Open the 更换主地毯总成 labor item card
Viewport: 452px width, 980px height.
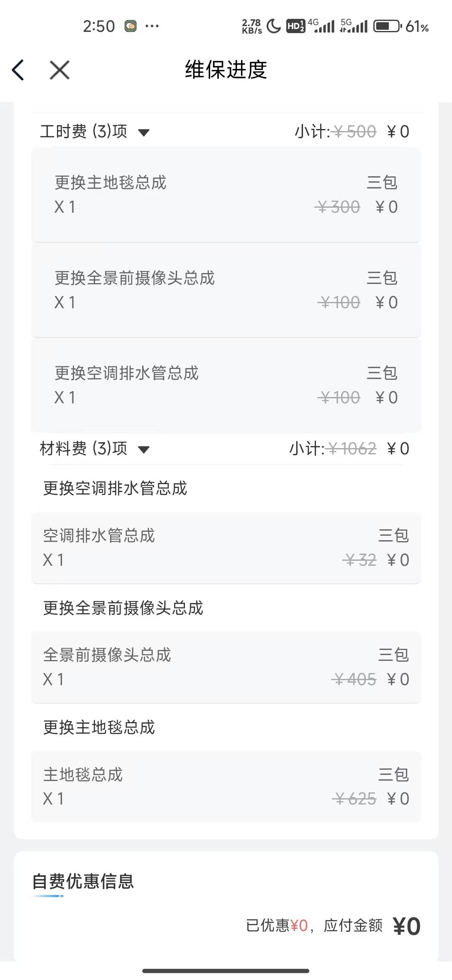pyautogui.click(x=226, y=195)
